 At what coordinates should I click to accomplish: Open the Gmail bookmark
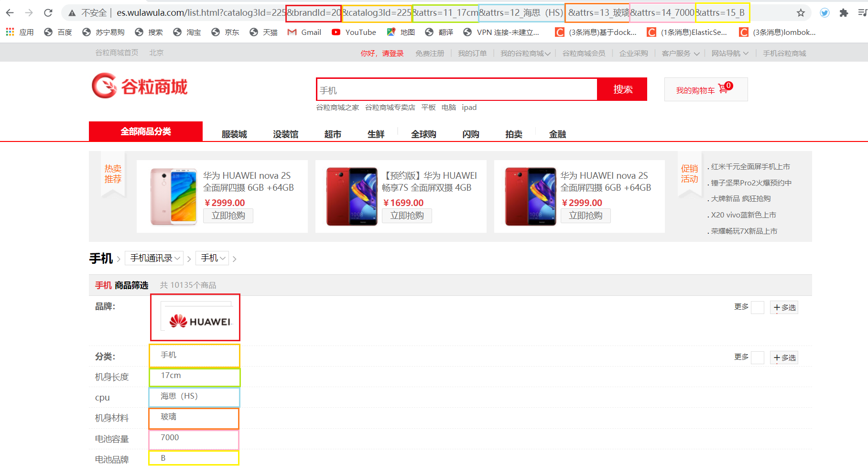pos(304,32)
